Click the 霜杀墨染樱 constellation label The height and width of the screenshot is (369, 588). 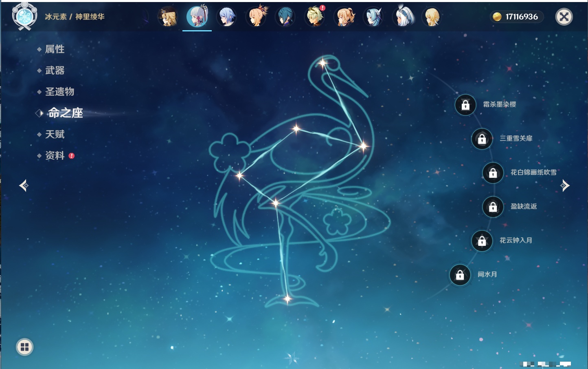[x=500, y=104]
